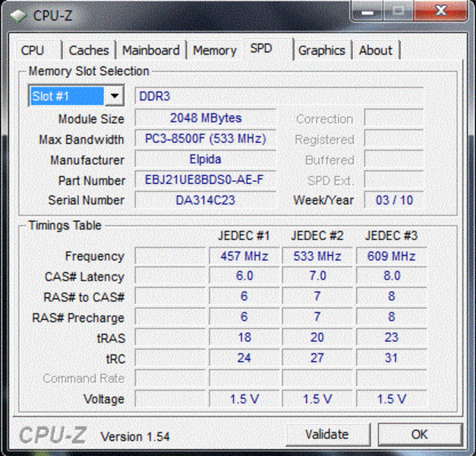Click the JEDEC #2 frequency 533 MHz cell
The width and height of the screenshot is (476, 456).
(x=317, y=256)
